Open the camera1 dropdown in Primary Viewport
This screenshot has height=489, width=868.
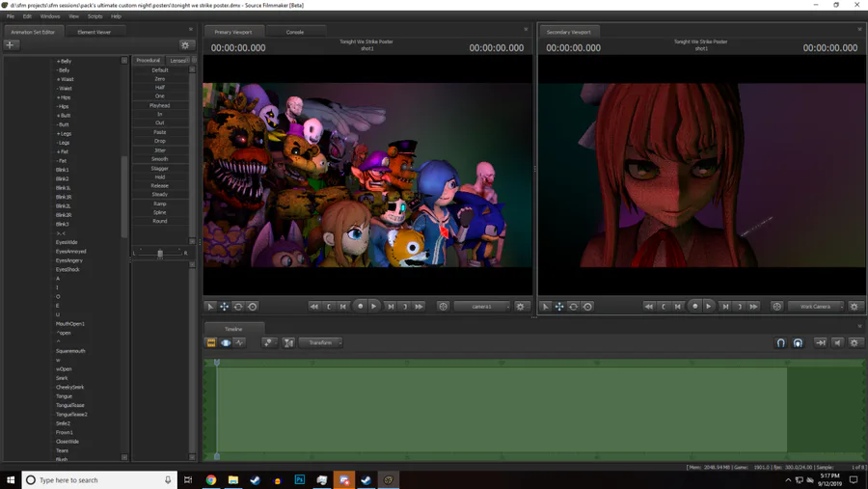(482, 307)
